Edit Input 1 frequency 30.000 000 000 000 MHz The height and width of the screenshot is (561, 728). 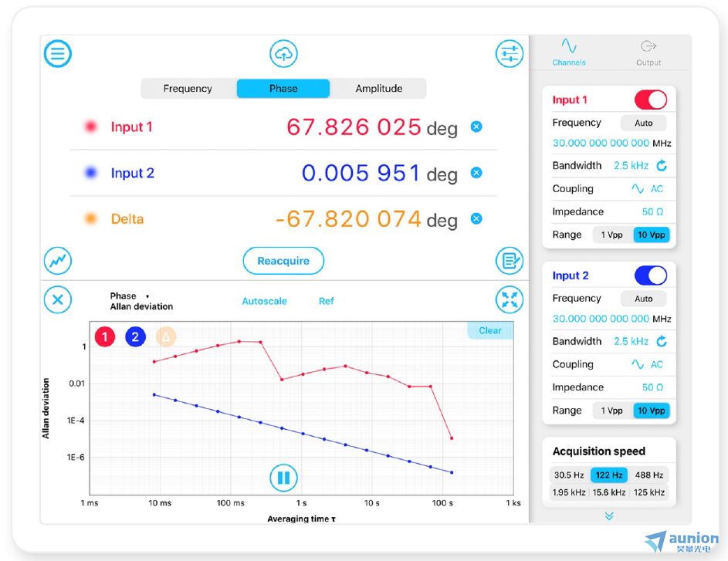click(x=612, y=144)
